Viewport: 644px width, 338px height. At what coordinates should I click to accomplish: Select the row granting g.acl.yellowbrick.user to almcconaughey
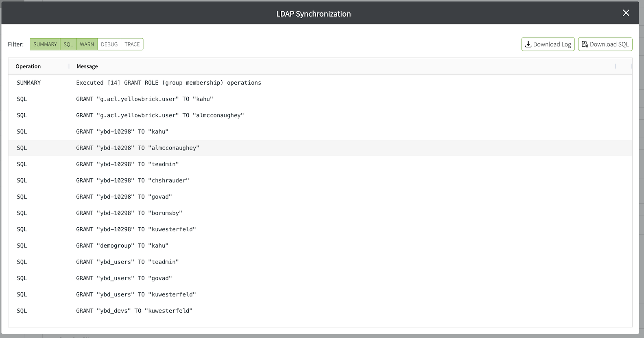[x=160, y=115]
